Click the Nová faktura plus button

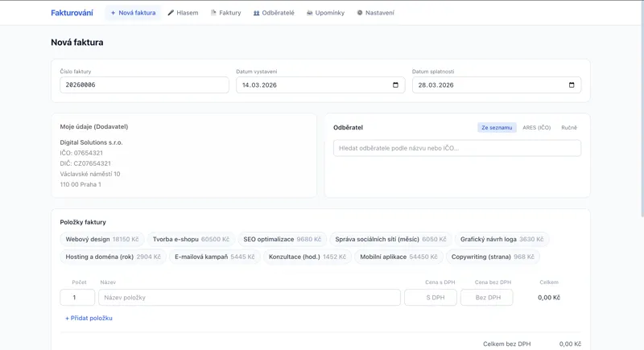(133, 13)
